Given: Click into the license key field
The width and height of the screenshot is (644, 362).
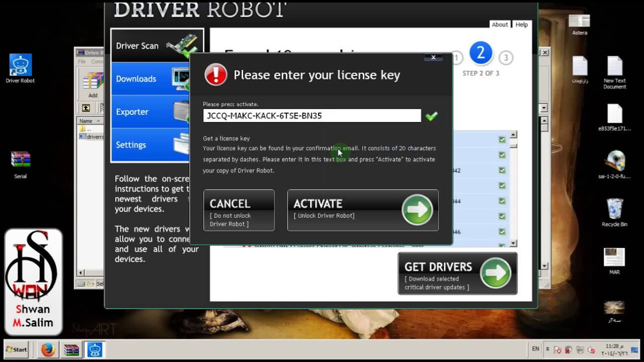Looking at the screenshot, I should 312,116.
